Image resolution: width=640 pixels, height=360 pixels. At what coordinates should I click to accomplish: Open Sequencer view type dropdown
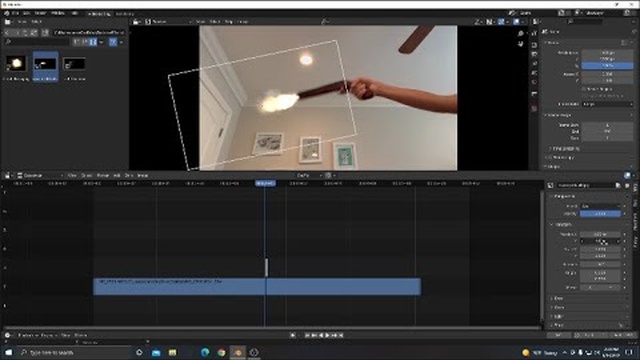click(x=40, y=176)
